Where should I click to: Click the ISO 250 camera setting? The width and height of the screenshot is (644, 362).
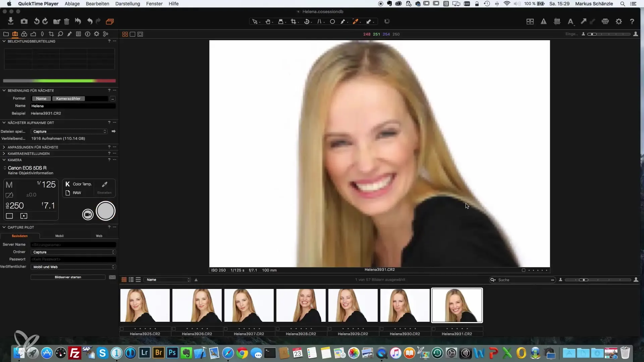point(15,205)
